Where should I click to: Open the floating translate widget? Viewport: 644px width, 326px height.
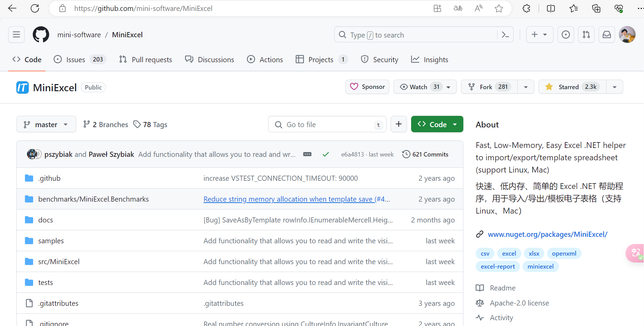(635, 253)
